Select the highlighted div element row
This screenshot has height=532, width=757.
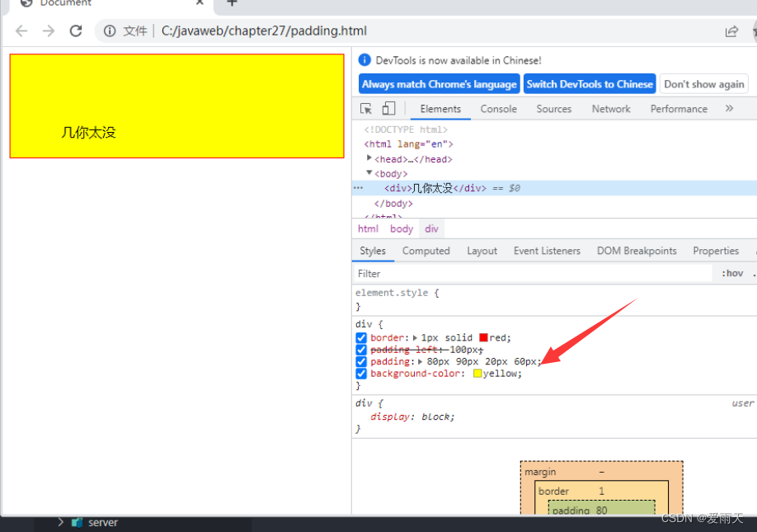555,188
